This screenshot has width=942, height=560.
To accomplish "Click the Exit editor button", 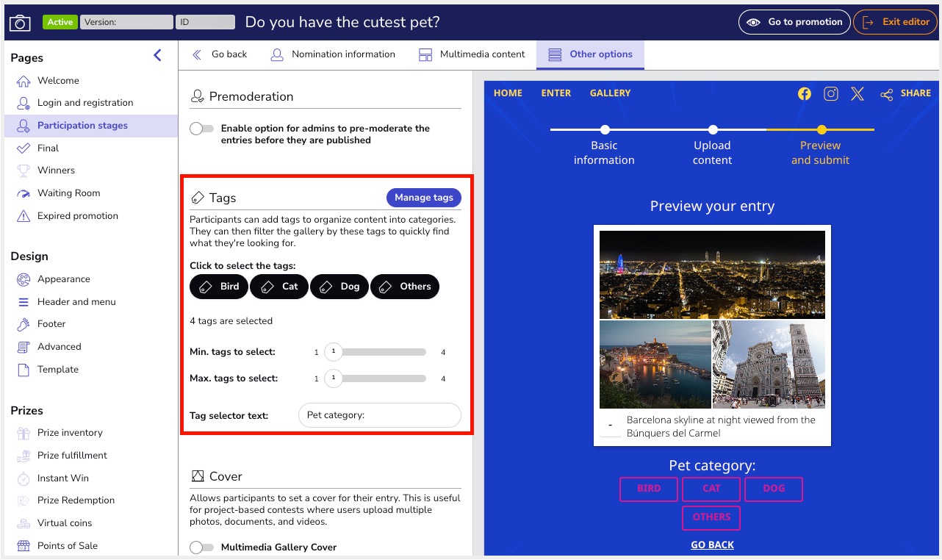I will click(895, 22).
